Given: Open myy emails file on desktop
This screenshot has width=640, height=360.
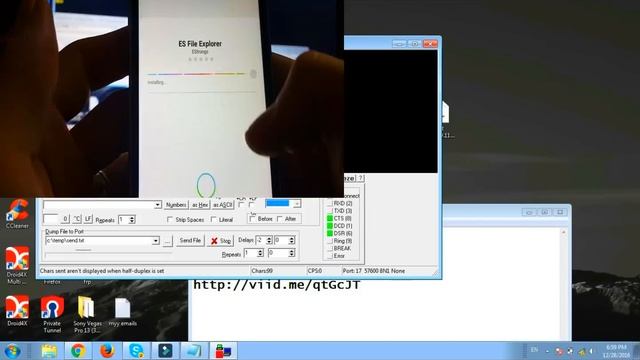Looking at the screenshot, I should pyautogui.click(x=122, y=312).
